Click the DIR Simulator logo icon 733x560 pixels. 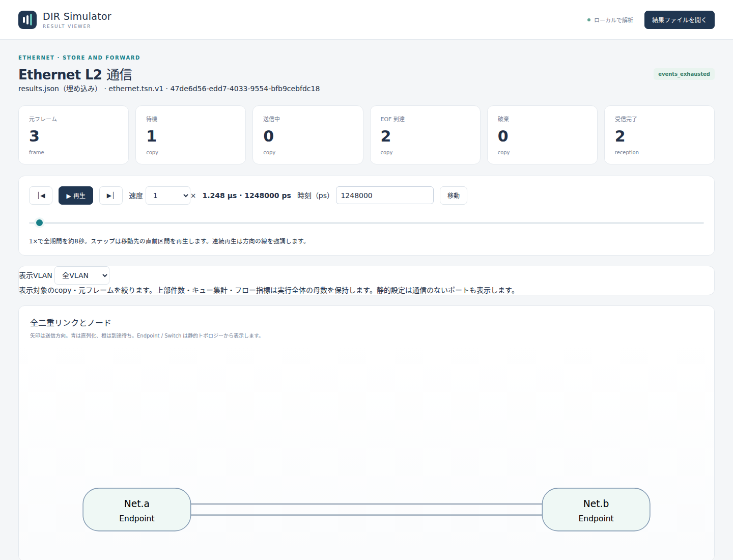pyautogui.click(x=27, y=20)
